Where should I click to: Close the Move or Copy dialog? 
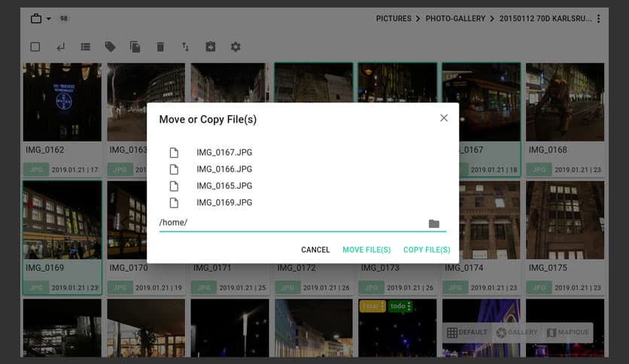pos(444,118)
